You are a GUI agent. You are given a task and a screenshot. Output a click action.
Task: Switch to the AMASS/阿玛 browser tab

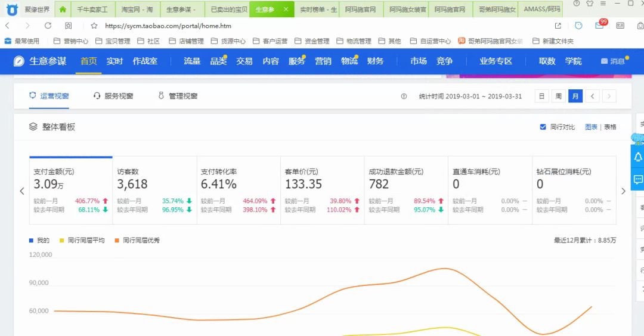(x=540, y=9)
